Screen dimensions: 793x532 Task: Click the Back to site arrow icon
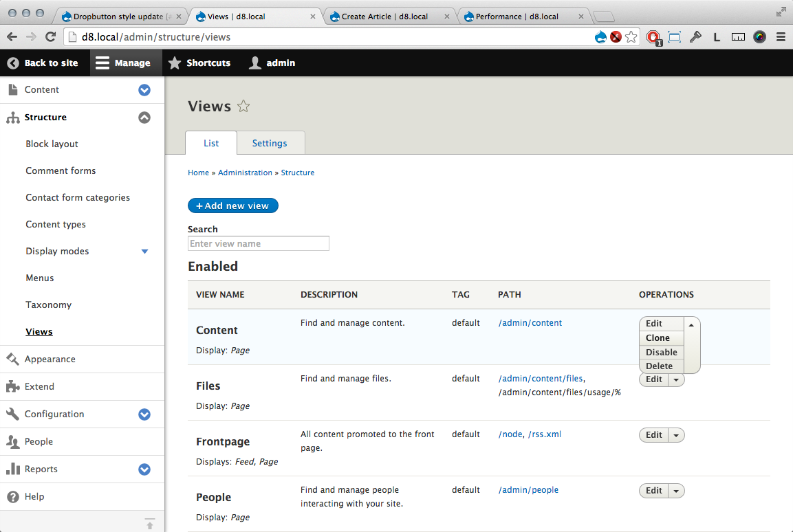pos(12,63)
